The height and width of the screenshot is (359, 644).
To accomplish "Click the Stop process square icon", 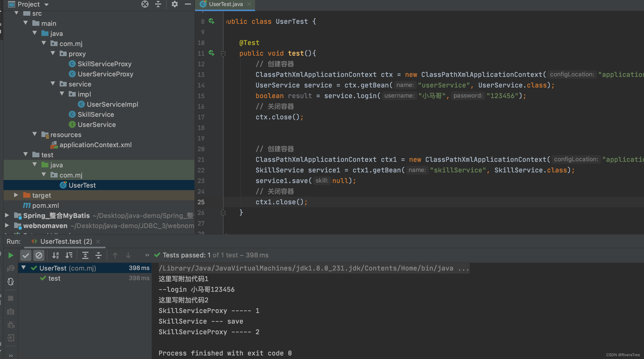I will [x=11, y=298].
